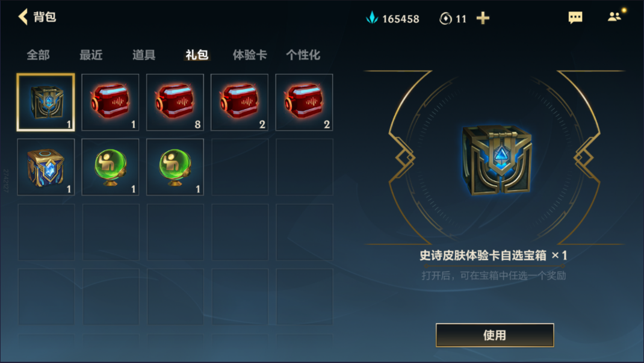Tap the large chest preview image
Image resolution: width=644 pixels, height=363 pixels.
(497, 160)
